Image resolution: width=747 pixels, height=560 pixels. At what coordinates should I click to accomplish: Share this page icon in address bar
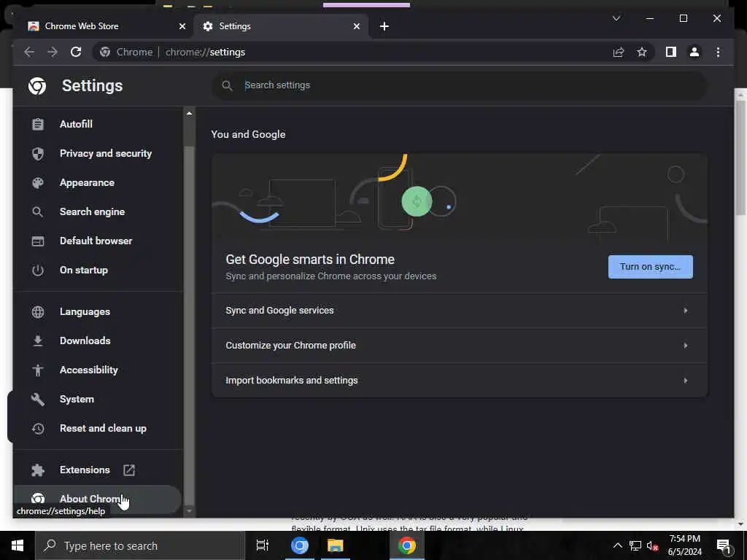[619, 52]
